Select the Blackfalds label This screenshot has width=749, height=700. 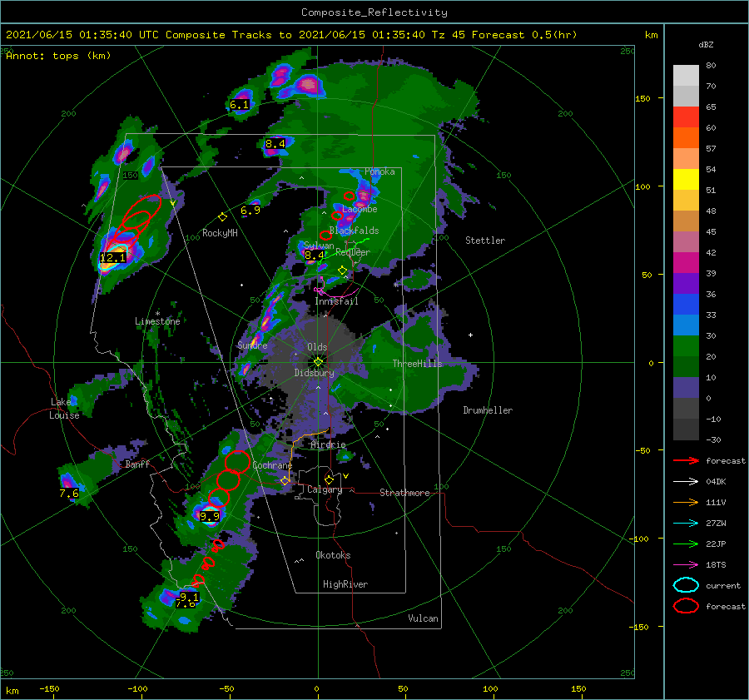354,231
